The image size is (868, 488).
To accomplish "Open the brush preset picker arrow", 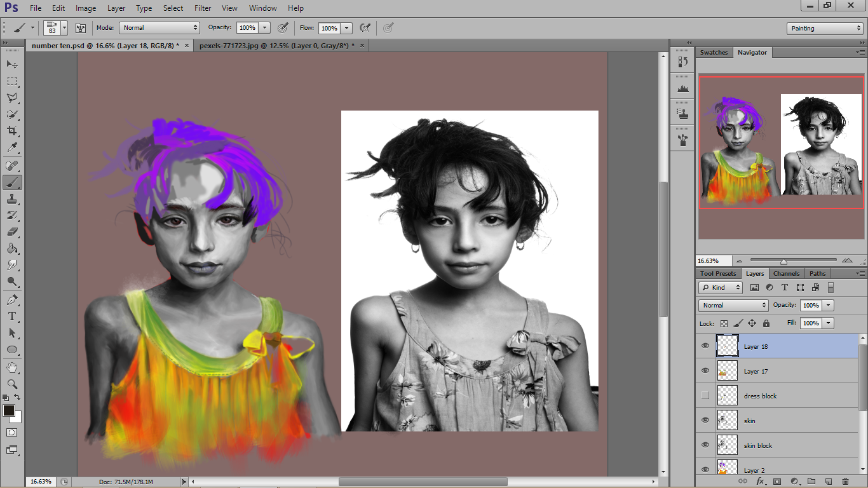I will [64, 28].
